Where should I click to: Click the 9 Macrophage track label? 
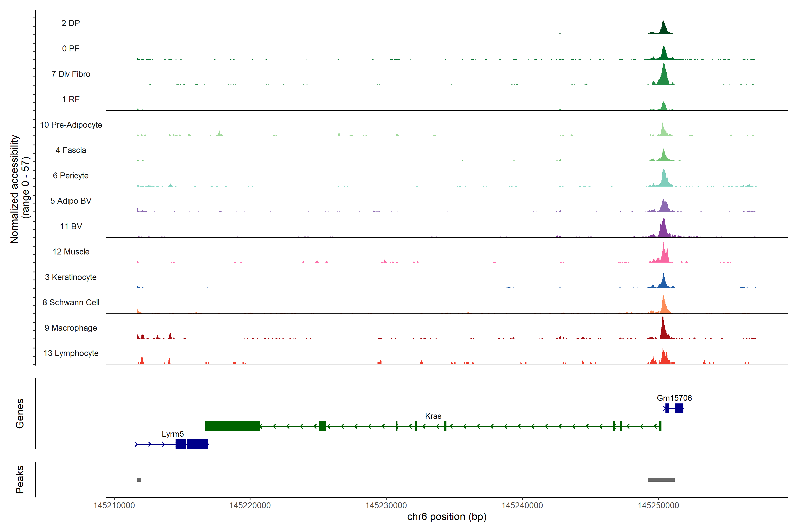pyautogui.click(x=71, y=328)
